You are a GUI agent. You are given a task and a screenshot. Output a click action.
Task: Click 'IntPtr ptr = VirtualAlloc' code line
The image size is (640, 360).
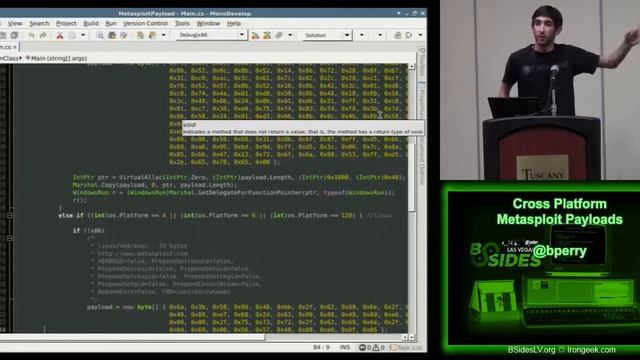[x=239, y=177]
